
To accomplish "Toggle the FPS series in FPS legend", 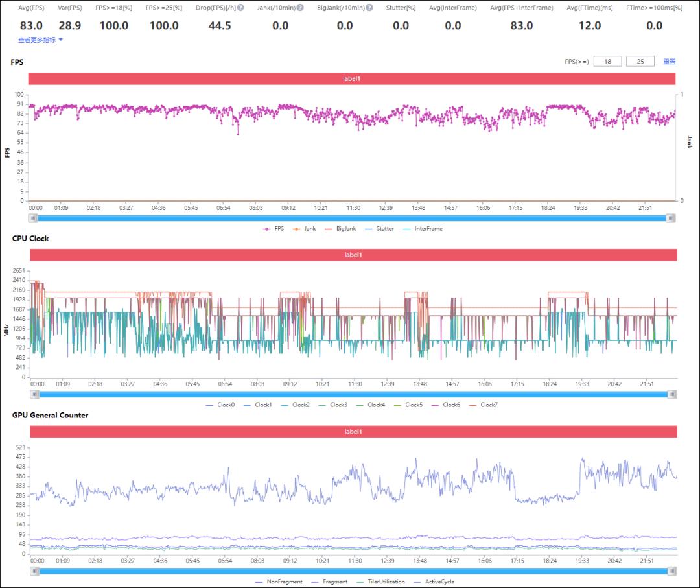I will (274, 229).
